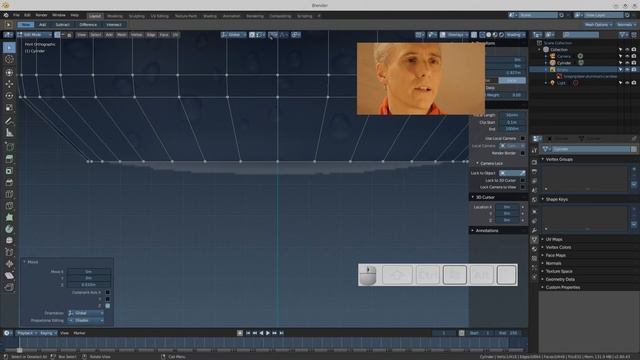Select the Annotate pencil tool
640x360 pixels.
click(x=9, y=121)
